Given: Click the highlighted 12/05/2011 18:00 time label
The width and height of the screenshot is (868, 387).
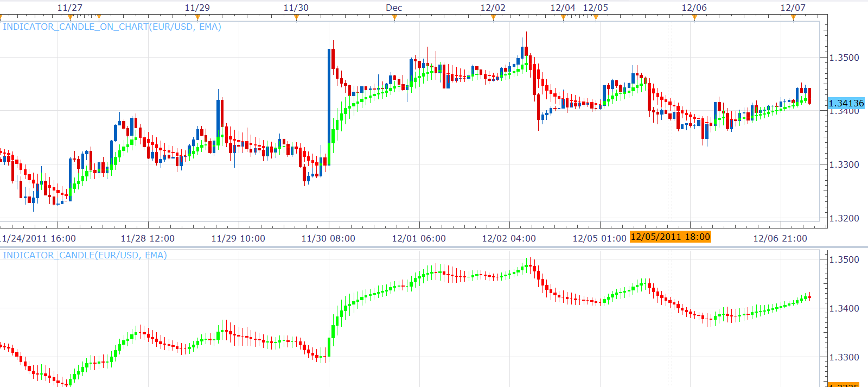Looking at the screenshot, I should click(670, 237).
